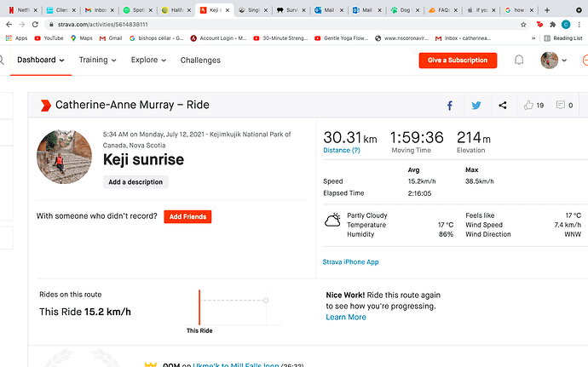This screenshot has width=588, height=367.
Task: Bookmark this page with star icon
Action: tap(522, 25)
